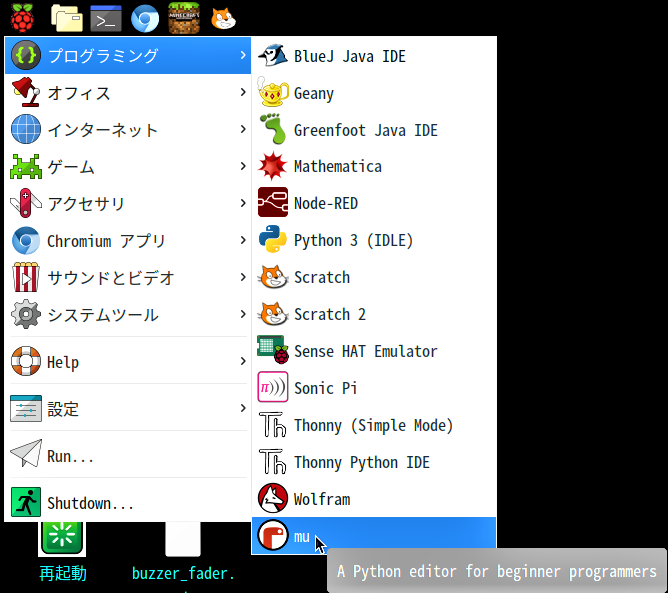Choose Run... from the main menu
Screen dimensions: 668x593
click(x=128, y=455)
